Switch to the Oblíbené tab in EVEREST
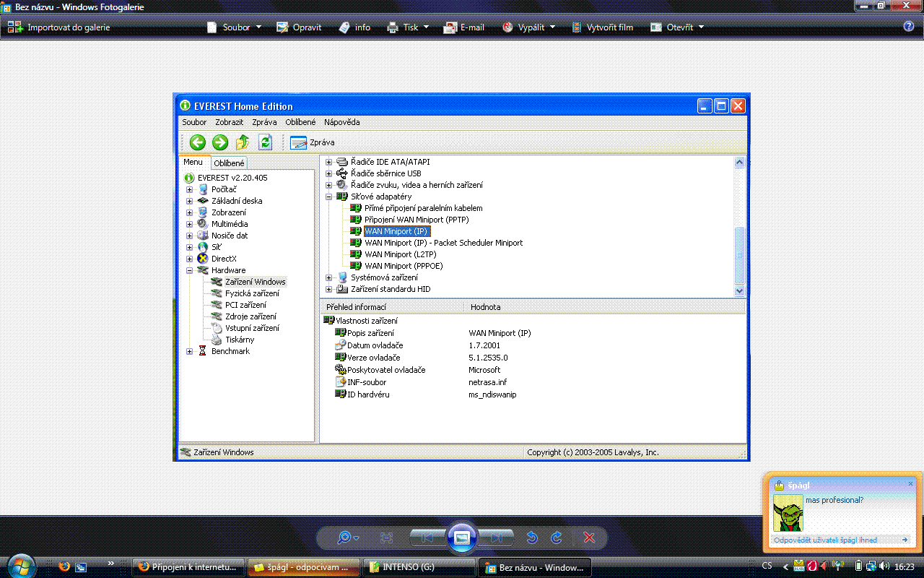924x578 pixels. point(229,163)
